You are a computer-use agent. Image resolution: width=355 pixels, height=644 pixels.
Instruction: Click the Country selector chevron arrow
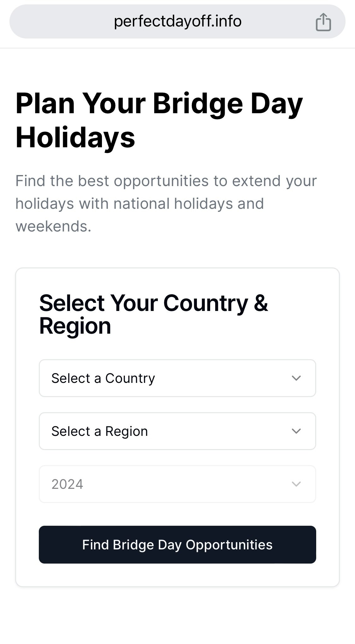point(296,378)
